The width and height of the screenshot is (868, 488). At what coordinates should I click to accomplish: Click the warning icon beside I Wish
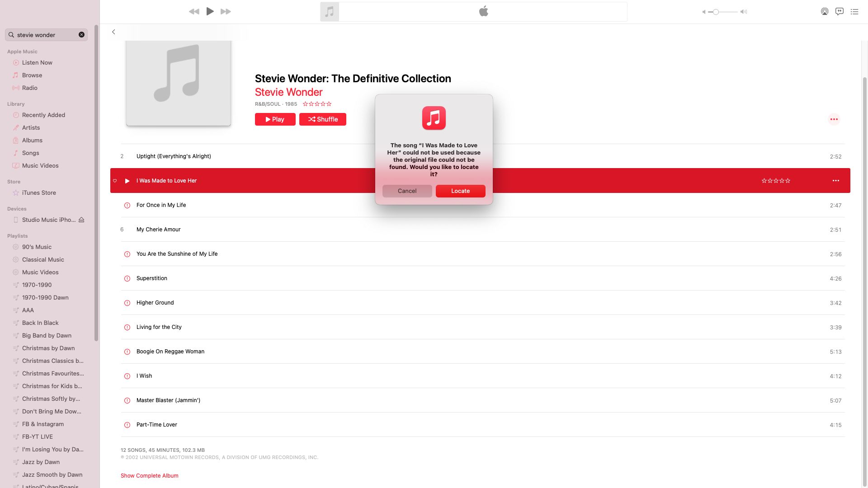coord(127,376)
